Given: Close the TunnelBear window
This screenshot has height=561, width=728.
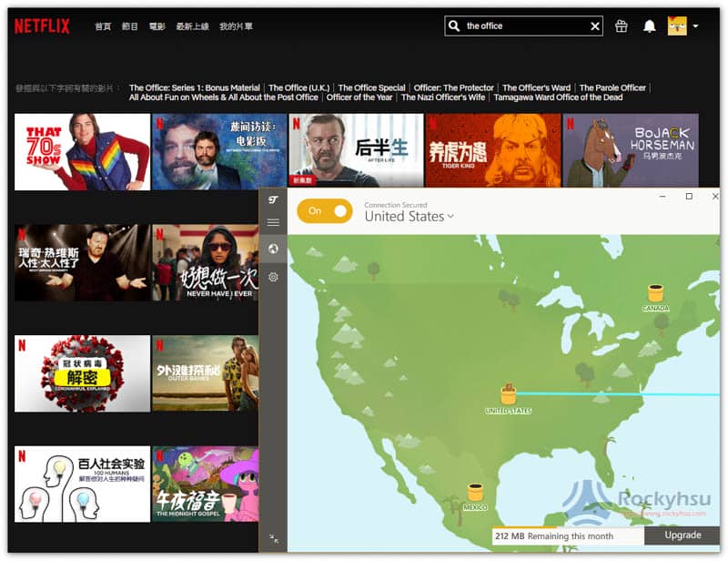Looking at the screenshot, I should [x=715, y=197].
